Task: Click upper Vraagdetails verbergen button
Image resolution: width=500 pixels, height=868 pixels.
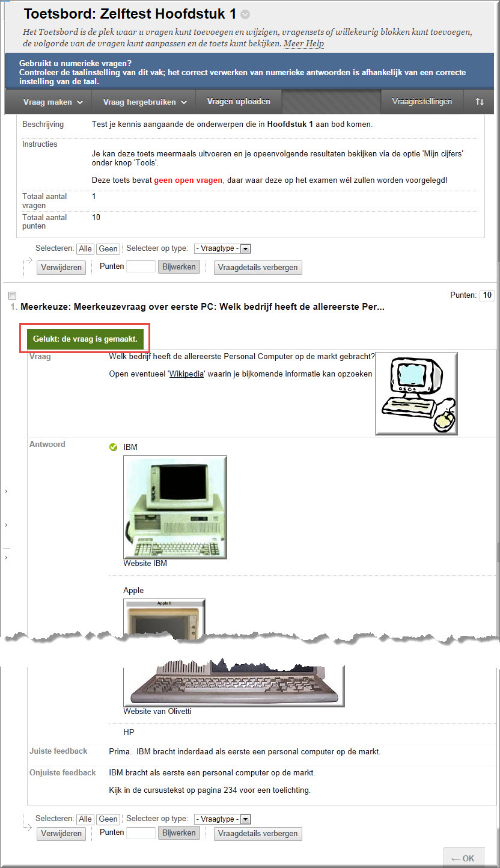Action: click(258, 267)
